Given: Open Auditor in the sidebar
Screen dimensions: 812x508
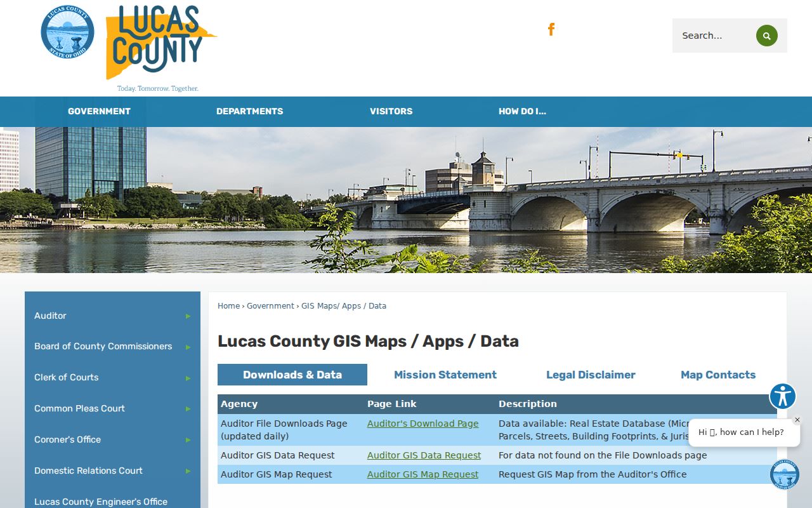Looking at the screenshot, I should coord(50,316).
